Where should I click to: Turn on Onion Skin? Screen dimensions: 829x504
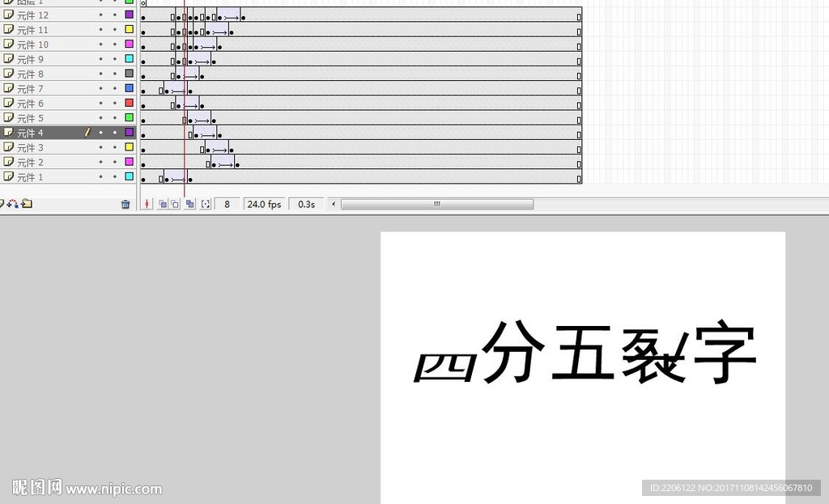coord(162,204)
